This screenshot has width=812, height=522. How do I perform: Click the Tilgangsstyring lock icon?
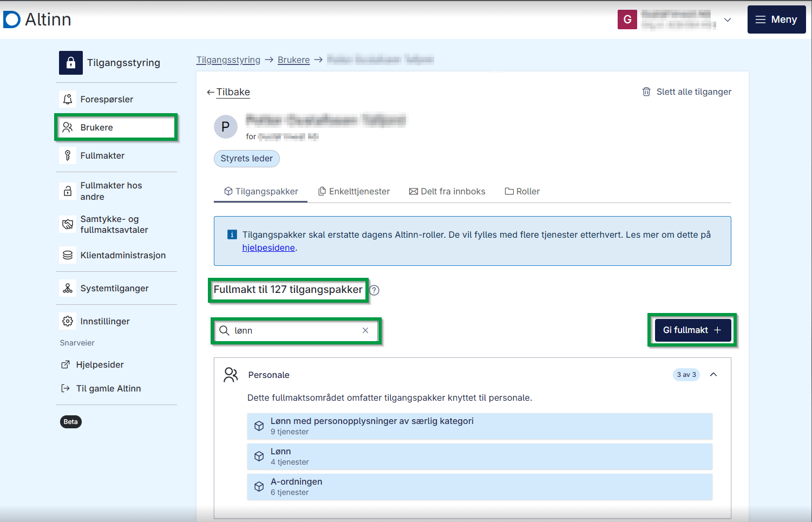click(71, 63)
